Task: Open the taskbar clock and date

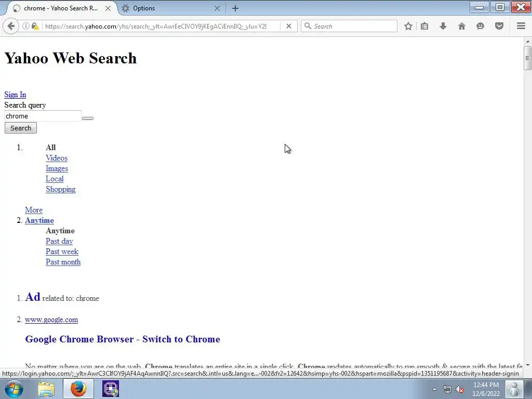Action: tap(486, 389)
